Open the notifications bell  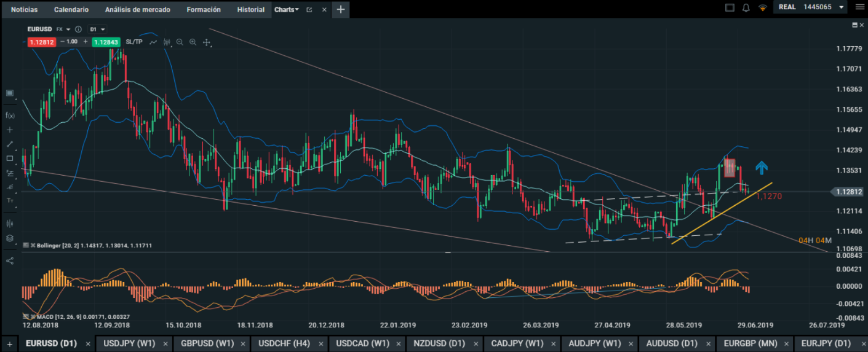(x=746, y=9)
